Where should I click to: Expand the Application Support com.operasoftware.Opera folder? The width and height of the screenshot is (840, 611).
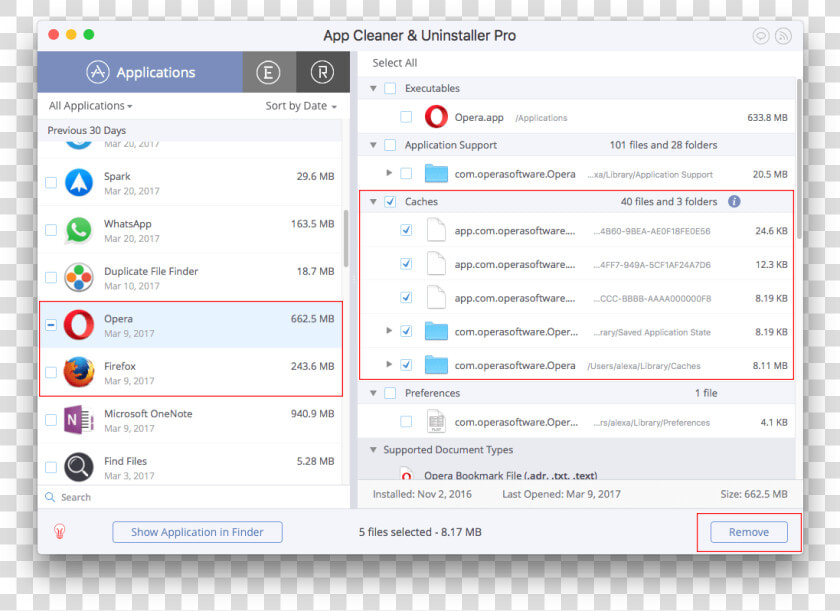pyautogui.click(x=389, y=173)
